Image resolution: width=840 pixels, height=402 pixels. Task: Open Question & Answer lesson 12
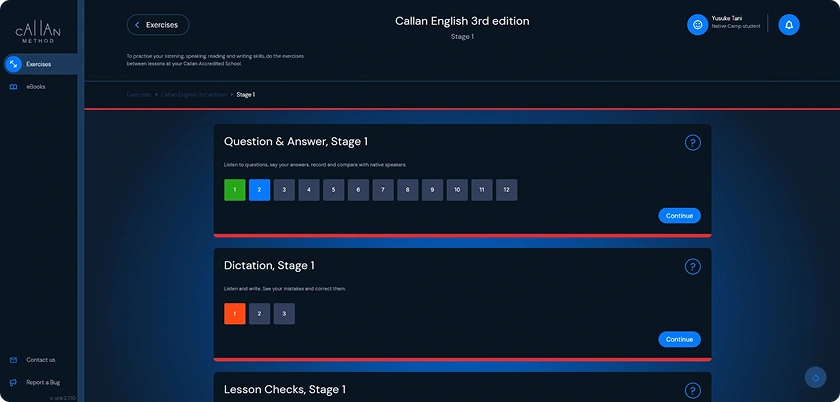[507, 190]
